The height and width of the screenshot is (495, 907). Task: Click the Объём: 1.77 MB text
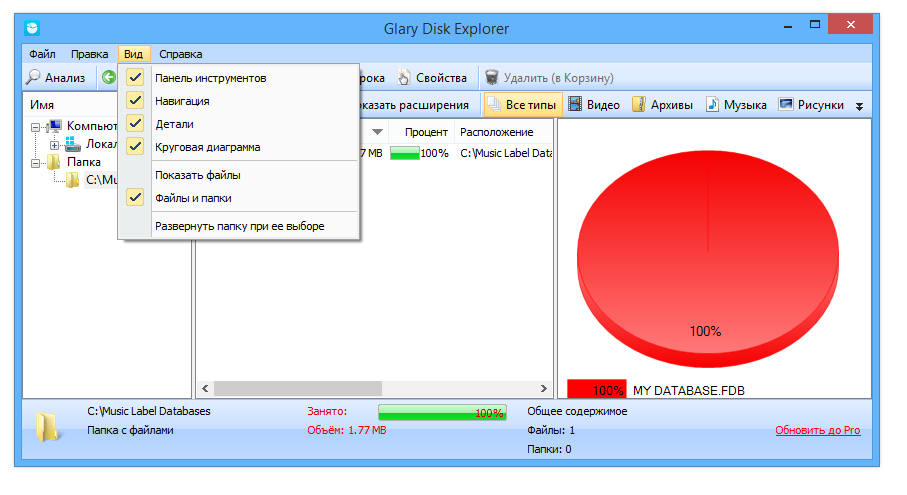pyautogui.click(x=346, y=430)
